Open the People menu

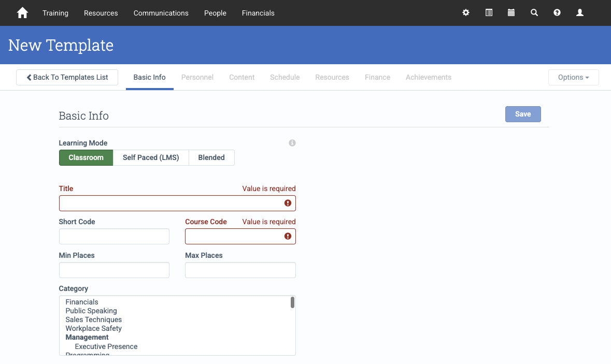coord(215,13)
